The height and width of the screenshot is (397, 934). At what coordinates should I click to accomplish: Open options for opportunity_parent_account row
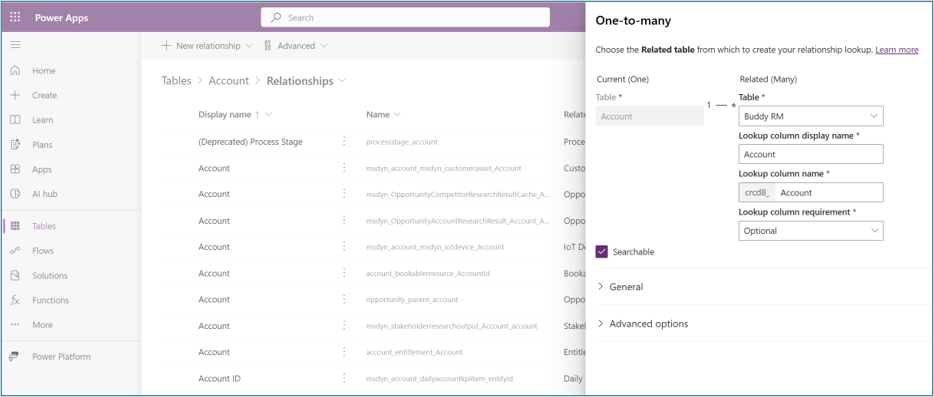[344, 299]
